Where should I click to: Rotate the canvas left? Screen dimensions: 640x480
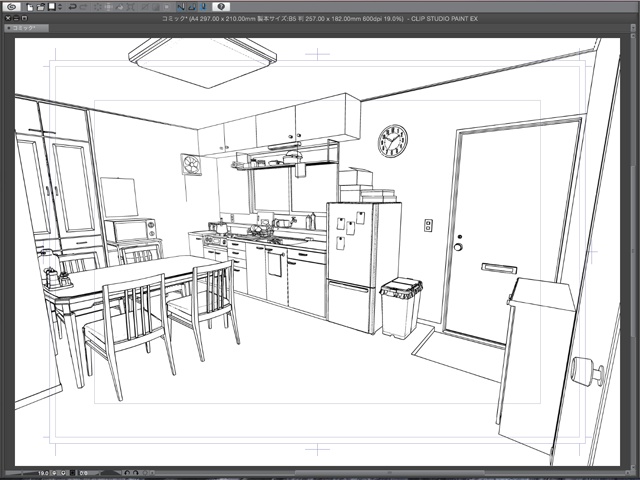point(127,473)
